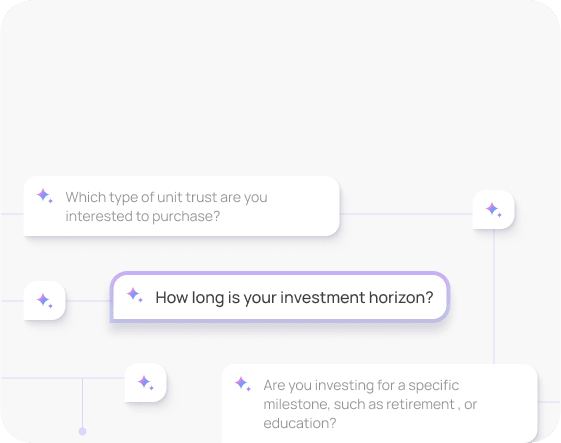Screen dimensions: 561x443
Task: Click sparkle icon inside unit trust question card
Action: [x=45, y=196]
